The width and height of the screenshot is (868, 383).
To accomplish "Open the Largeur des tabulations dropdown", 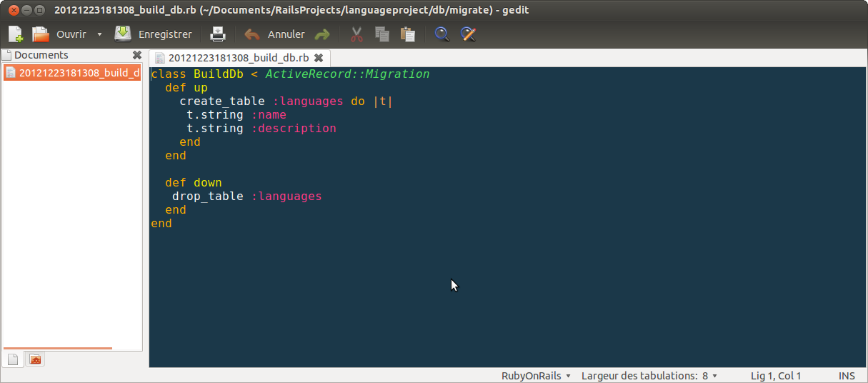I will click(649, 376).
